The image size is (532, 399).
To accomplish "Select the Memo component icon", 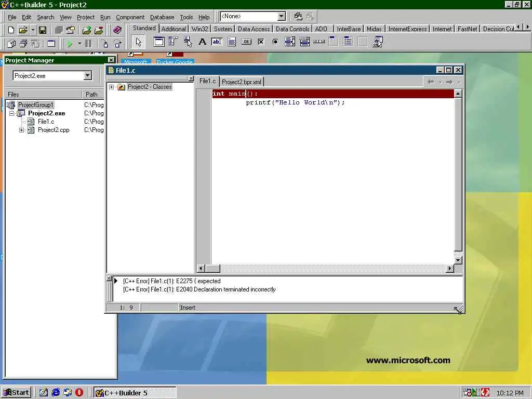I will coord(232,42).
